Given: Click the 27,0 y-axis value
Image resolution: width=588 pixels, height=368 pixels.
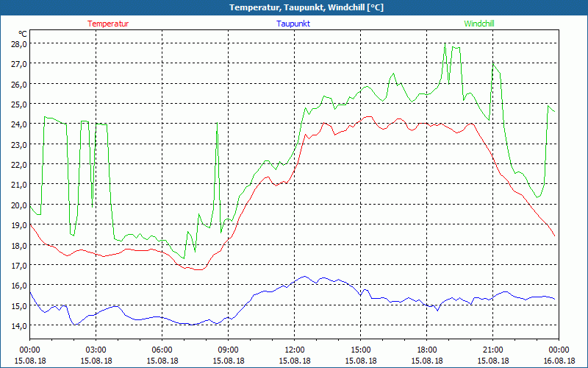Looking at the screenshot, I should coord(19,64).
